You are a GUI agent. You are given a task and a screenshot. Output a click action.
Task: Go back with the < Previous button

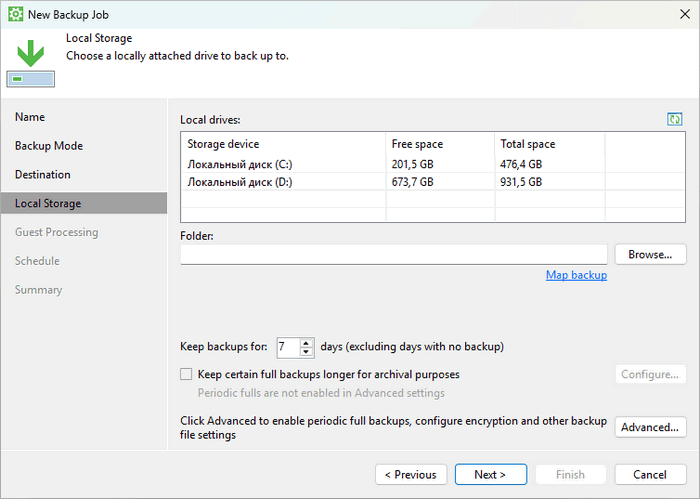click(x=411, y=474)
